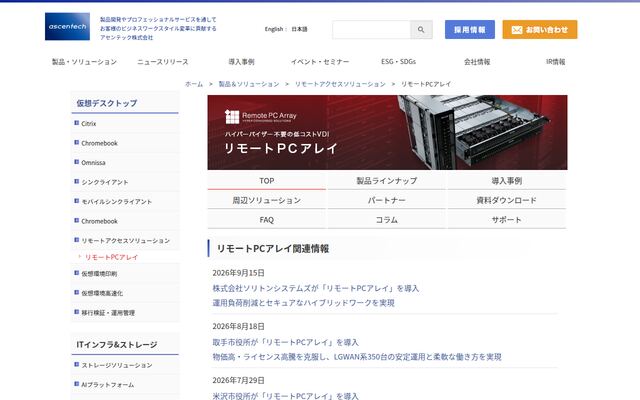Open the IR情報 menu
This screenshot has width=640, height=400.
click(556, 62)
